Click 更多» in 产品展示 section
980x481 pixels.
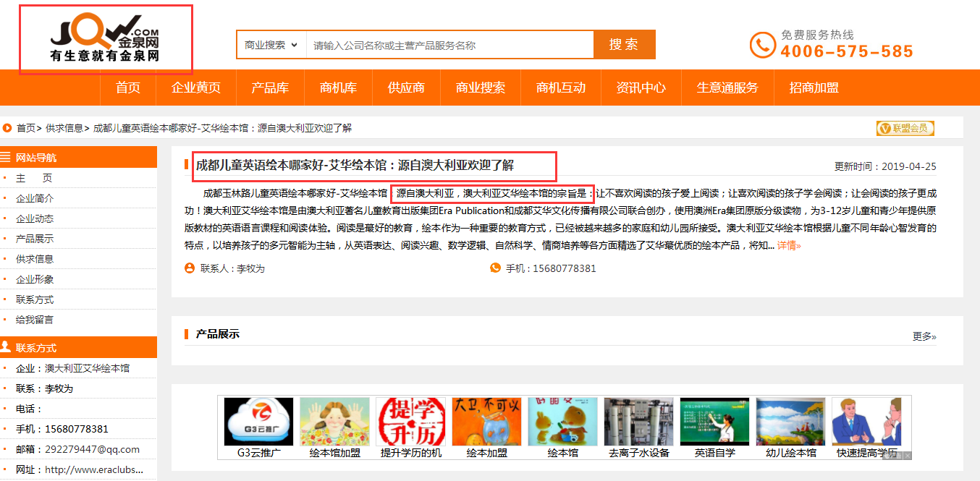pos(924,336)
